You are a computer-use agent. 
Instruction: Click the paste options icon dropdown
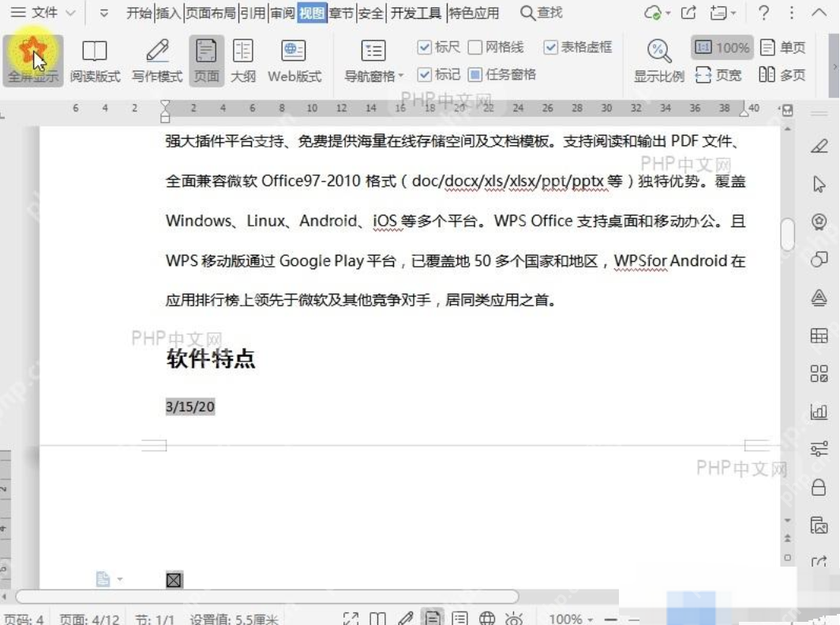tap(109, 579)
